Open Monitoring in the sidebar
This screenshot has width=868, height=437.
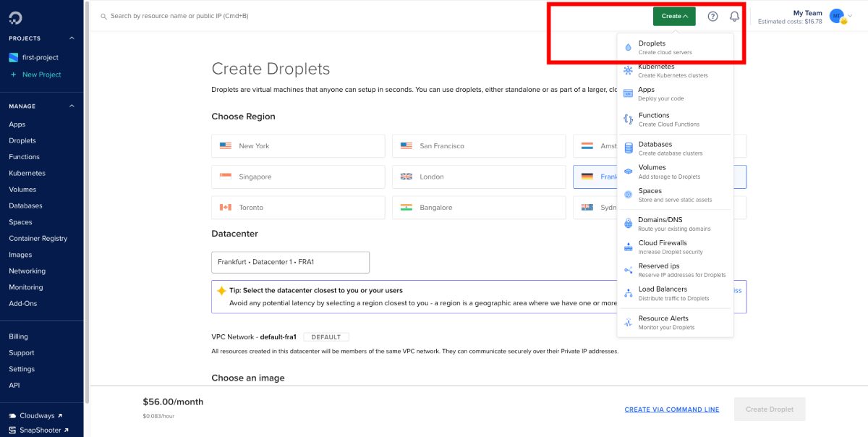(x=26, y=287)
